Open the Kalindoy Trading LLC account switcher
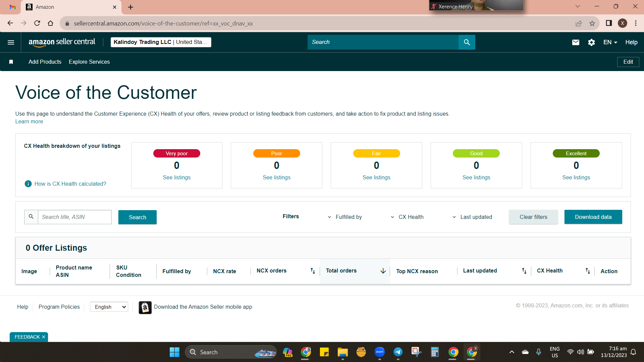 point(161,42)
